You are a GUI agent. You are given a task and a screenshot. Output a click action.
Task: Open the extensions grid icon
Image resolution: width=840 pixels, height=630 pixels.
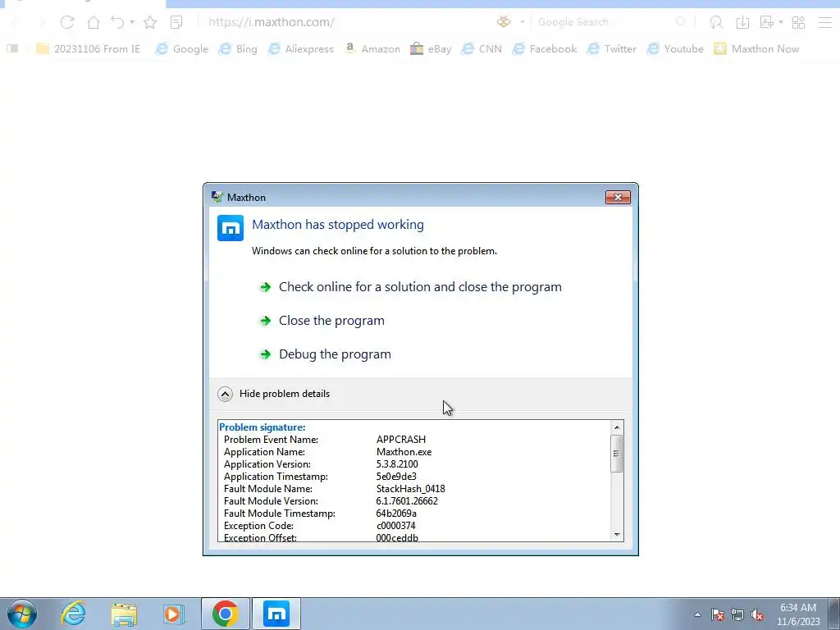click(x=798, y=22)
